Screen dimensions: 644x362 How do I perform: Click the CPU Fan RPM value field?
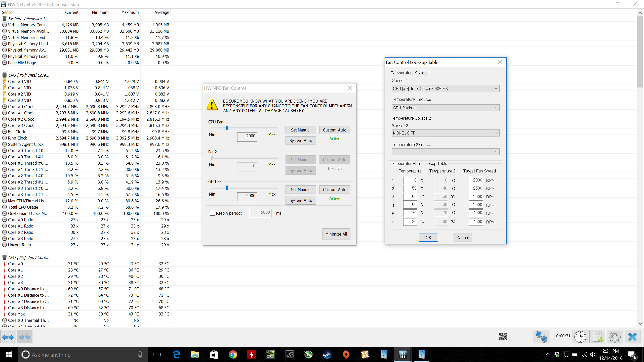(x=247, y=137)
